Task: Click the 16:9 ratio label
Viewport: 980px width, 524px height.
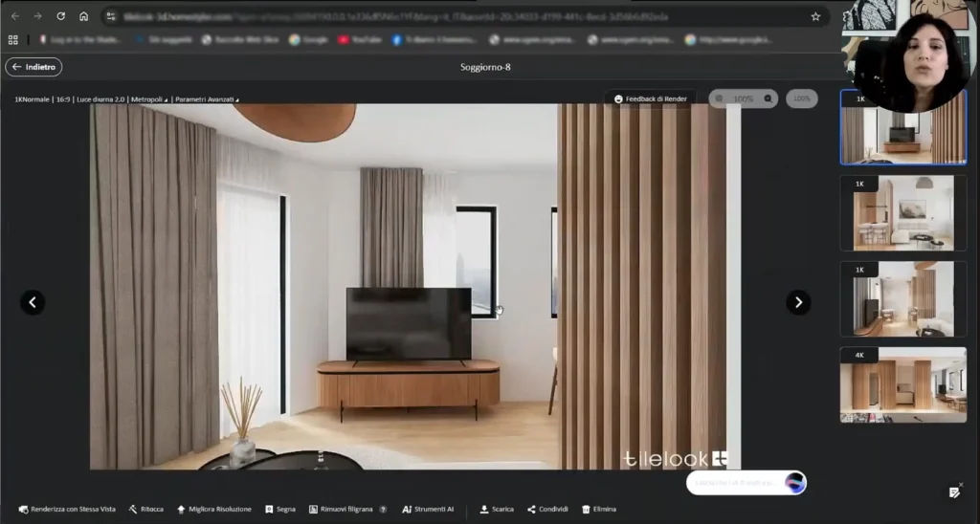Action: point(63,99)
